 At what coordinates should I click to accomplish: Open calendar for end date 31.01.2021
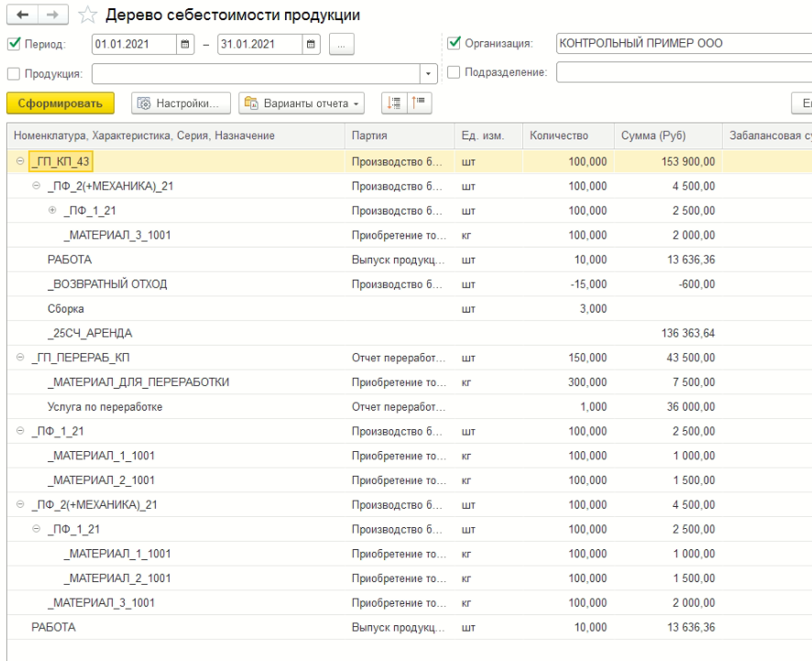pos(311,44)
